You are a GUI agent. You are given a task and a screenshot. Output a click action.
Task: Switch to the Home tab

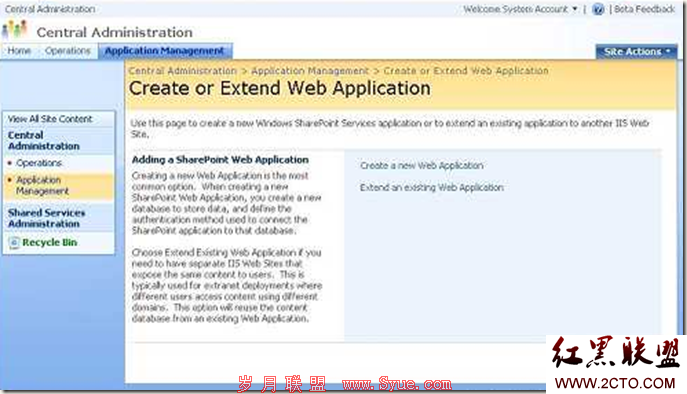(19, 51)
